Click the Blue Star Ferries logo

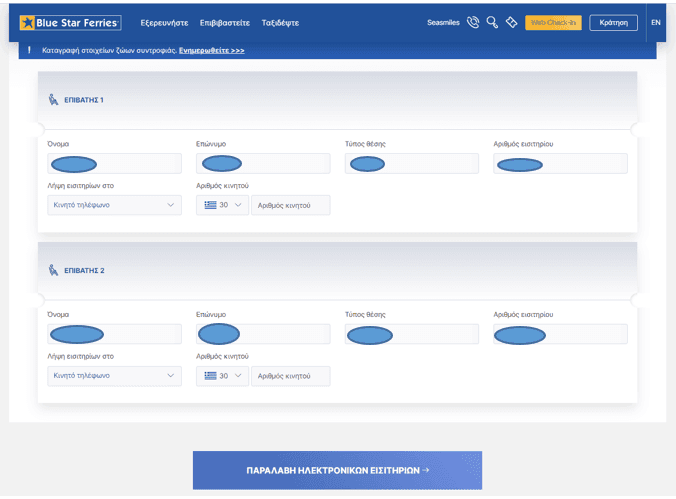coord(70,22)
